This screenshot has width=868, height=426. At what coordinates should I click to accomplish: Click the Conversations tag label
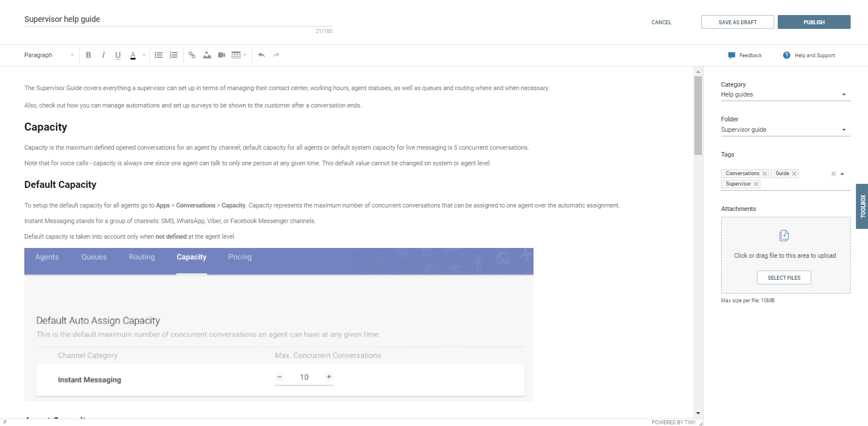coord(742,173)
